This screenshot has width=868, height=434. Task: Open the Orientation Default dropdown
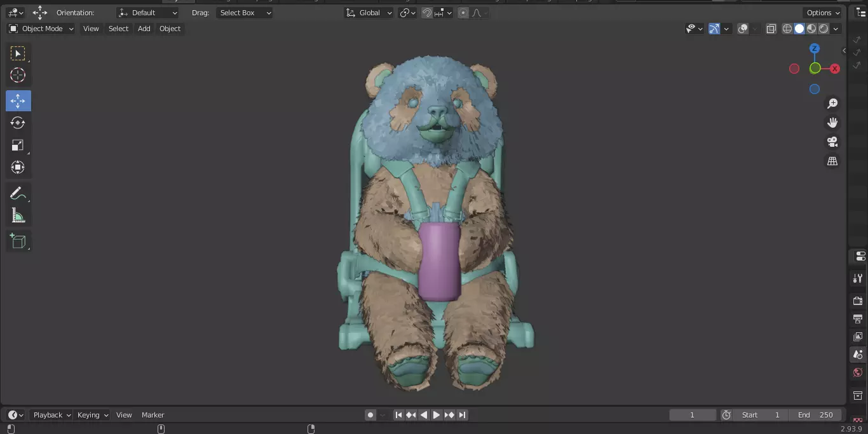click(x=147, y=13)
